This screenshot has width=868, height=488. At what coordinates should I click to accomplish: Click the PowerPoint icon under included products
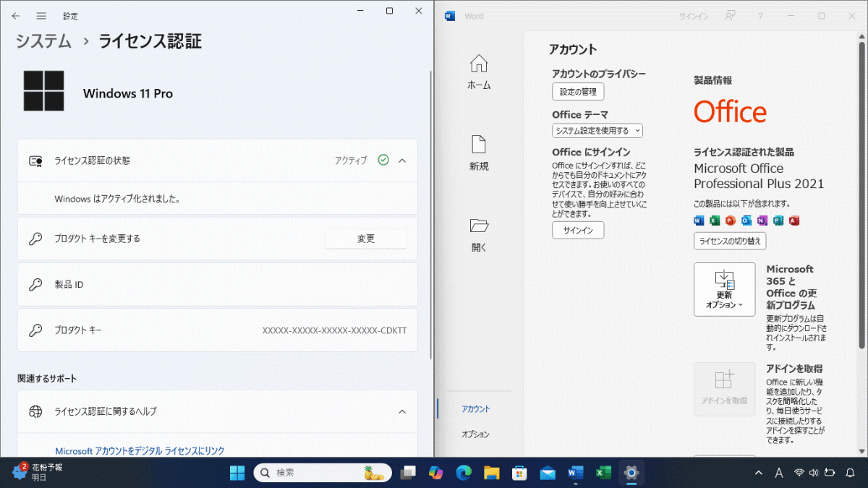[x=731, y=221]
